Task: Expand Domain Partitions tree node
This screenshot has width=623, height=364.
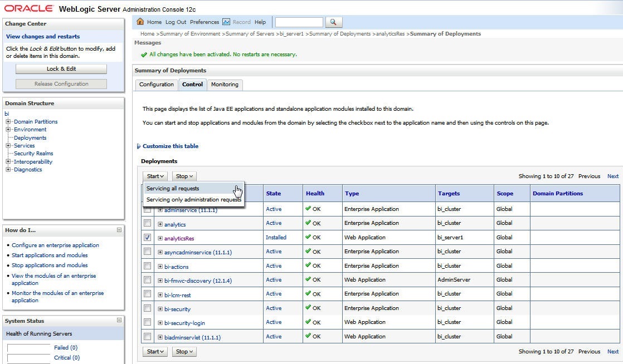Action: (x=8, y=121)
